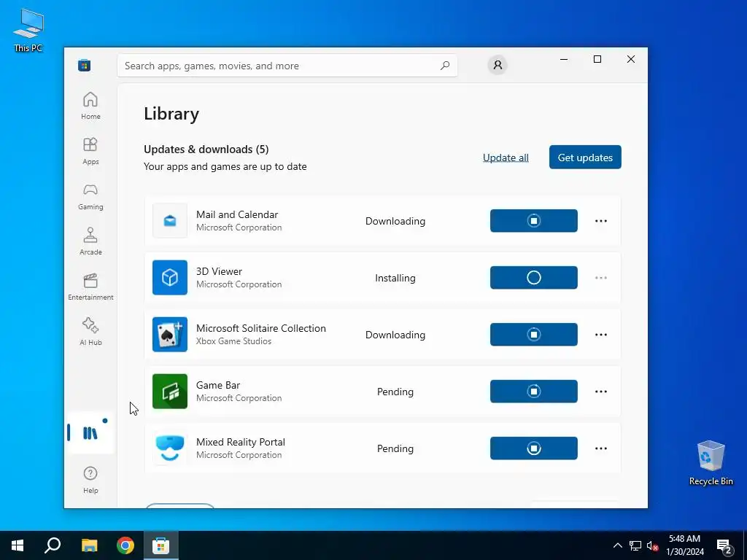This screenshot has width=747, height=560.
Task: Maximize the Microsoft Store window
Action: 597,59
